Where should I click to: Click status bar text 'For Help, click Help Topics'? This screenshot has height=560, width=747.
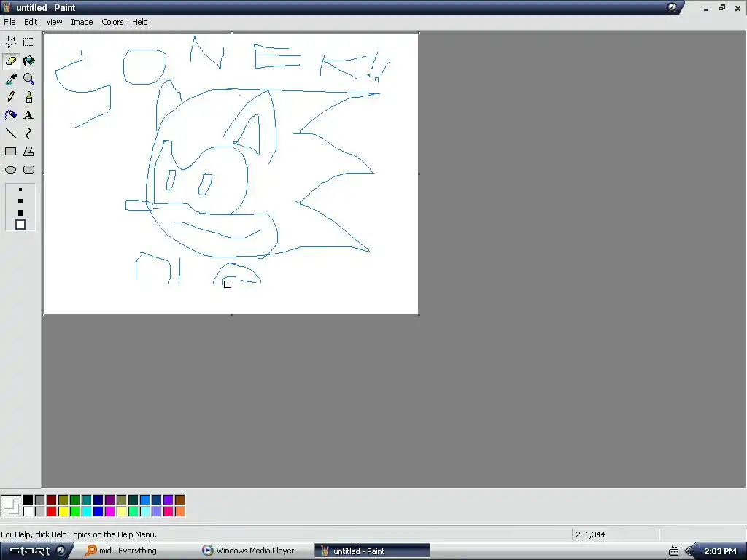coord(79,534)
